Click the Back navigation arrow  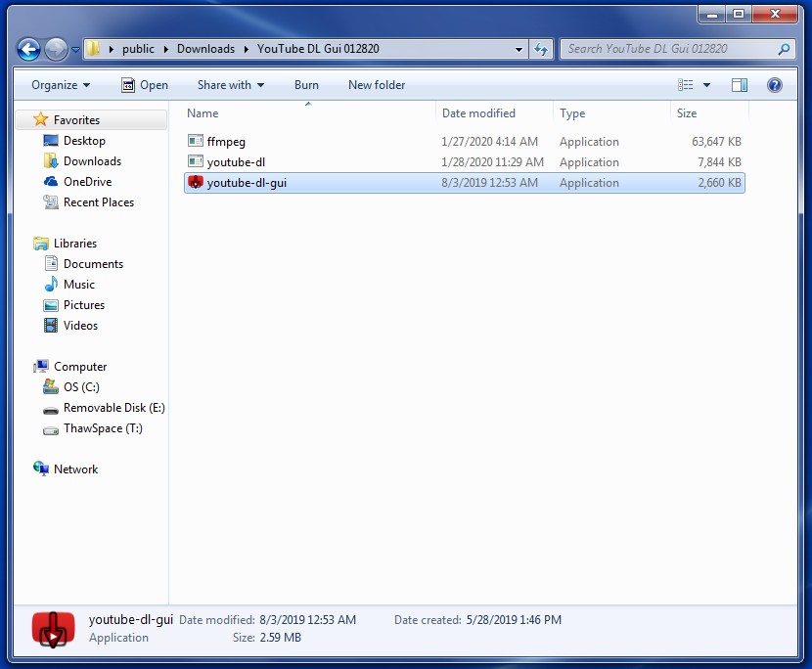(x=28, y=50)
